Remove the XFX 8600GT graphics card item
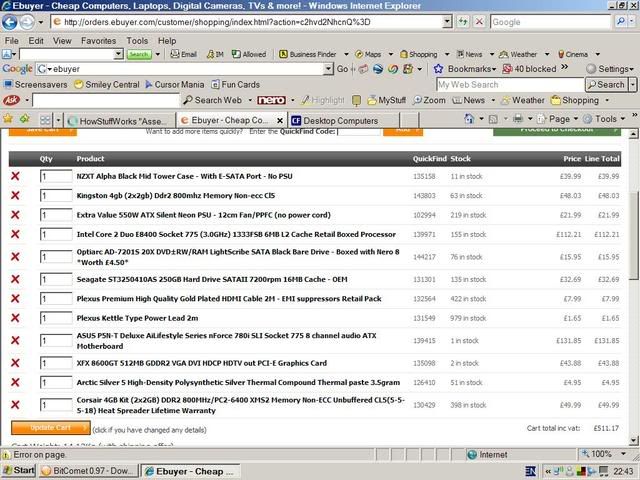The height and width of the screenshot is (480, 640). tap(15, 363)
